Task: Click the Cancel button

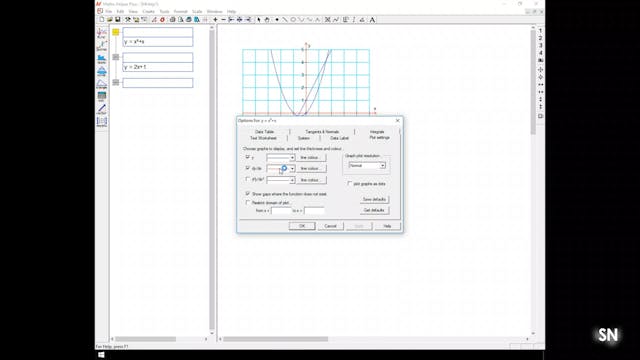Action: coord(331,226)
